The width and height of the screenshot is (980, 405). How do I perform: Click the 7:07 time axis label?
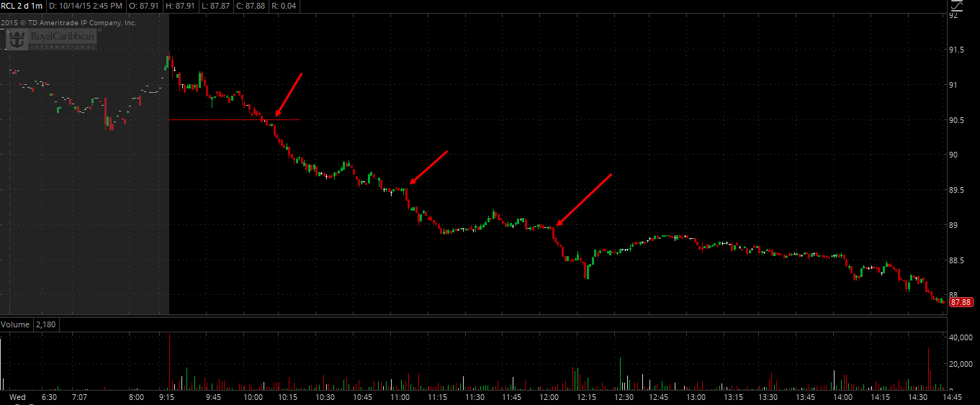point(80,397)
